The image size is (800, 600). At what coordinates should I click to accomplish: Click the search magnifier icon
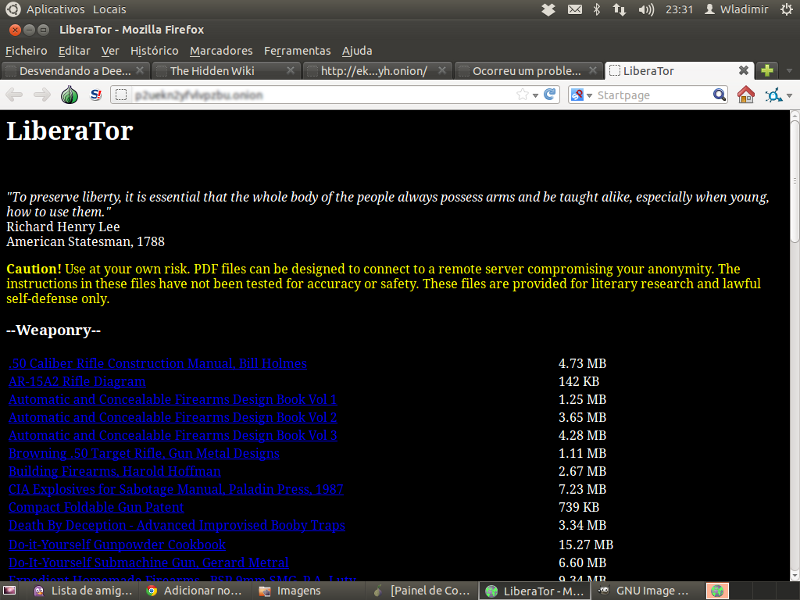[x=719, y=95]
